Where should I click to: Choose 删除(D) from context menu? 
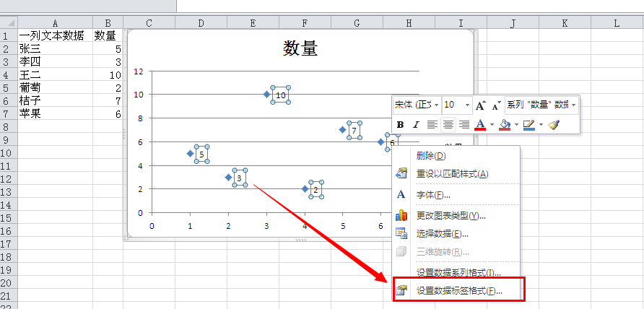pos(456,156)
